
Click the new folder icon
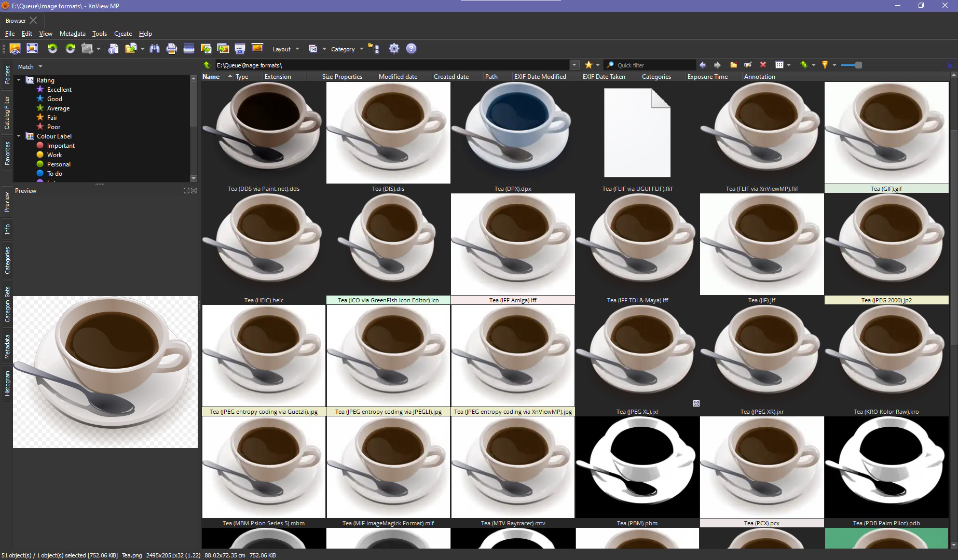733,65
